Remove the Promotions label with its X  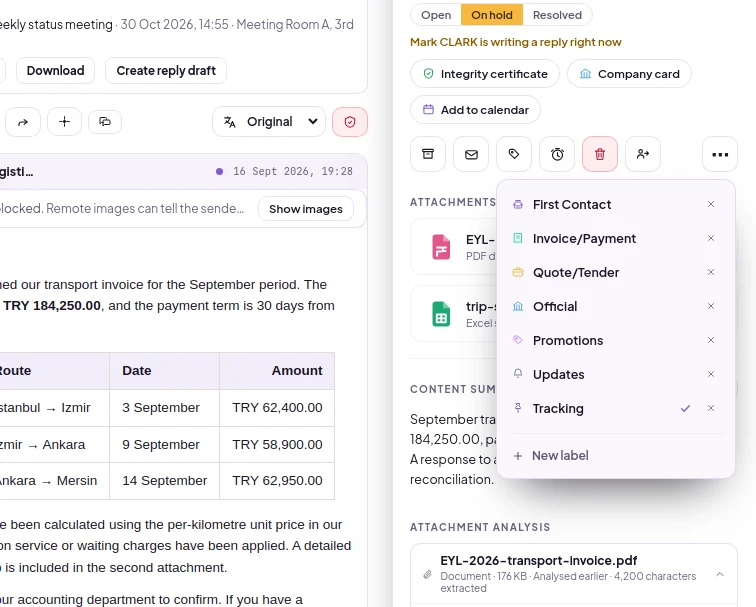coord(711,340)
